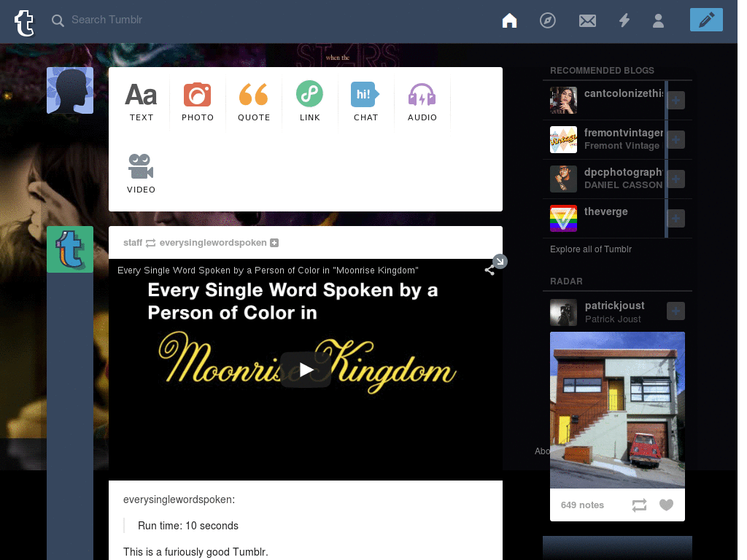Reblog the radar photo post
Screen dimensions: 747x560
[x=639, y=505]
